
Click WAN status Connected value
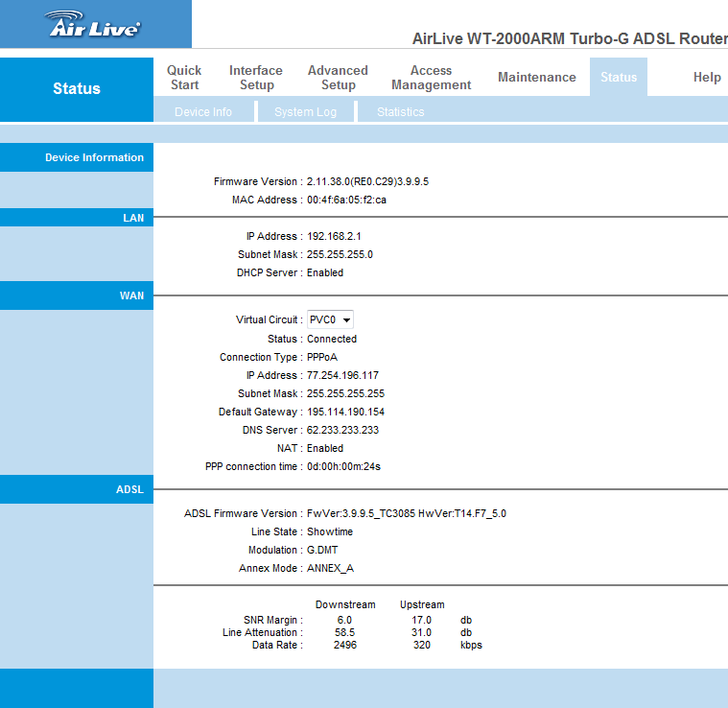pos(332,339)
